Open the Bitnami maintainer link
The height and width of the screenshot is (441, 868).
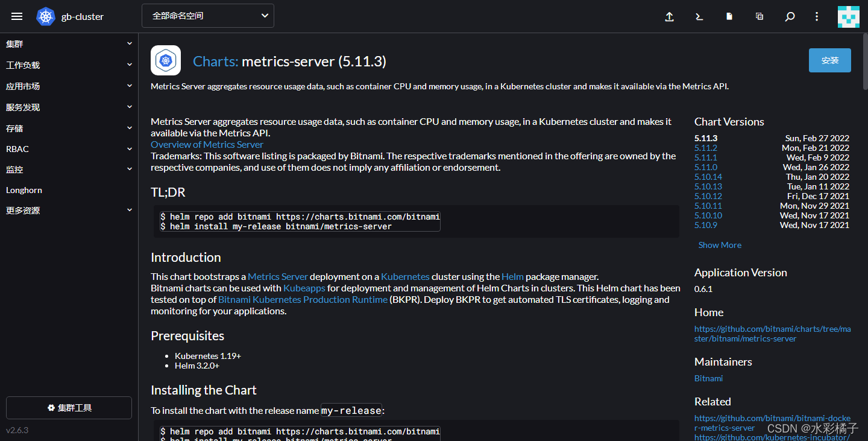(708, 378)
